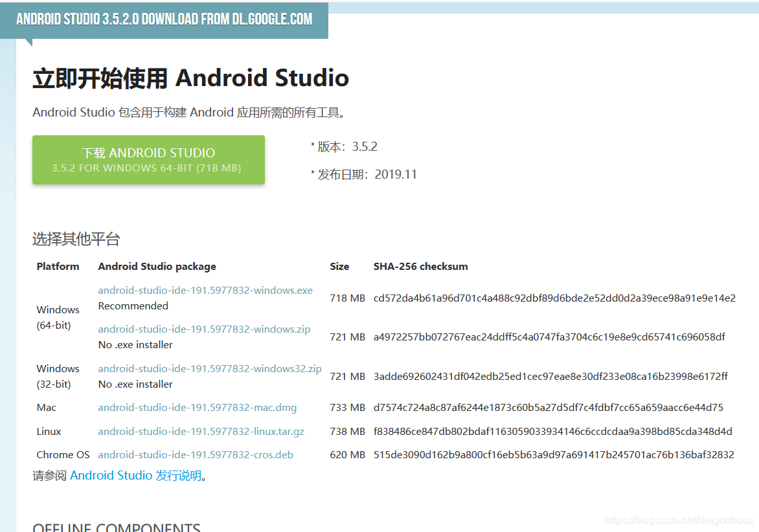Viewport: 759px width, 532px height.
Task: Click the Chrome OS platform cell
Action: point(63,454)
